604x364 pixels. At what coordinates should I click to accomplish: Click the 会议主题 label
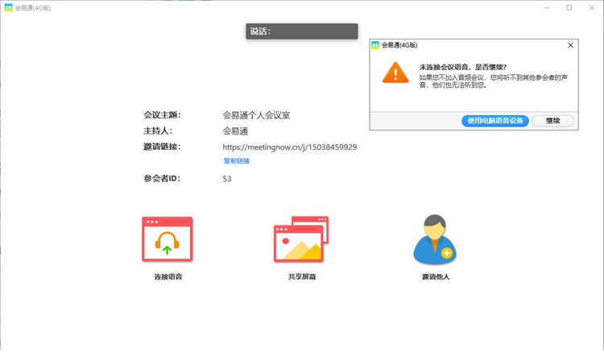point(162,115)
